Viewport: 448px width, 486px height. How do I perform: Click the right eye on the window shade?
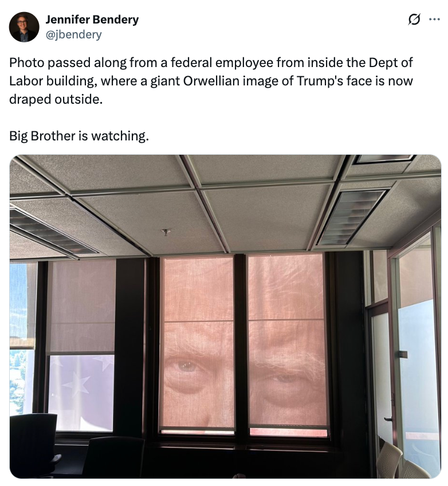283,378
